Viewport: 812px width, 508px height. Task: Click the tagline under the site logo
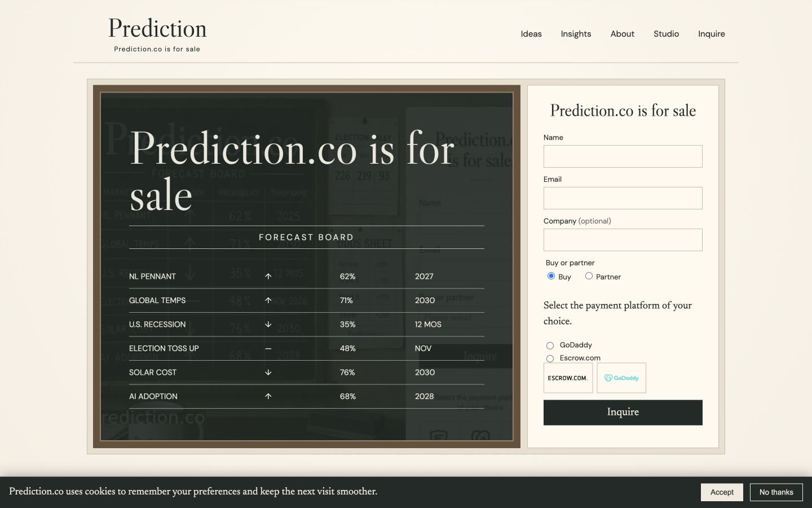click(x=157, y=49)
